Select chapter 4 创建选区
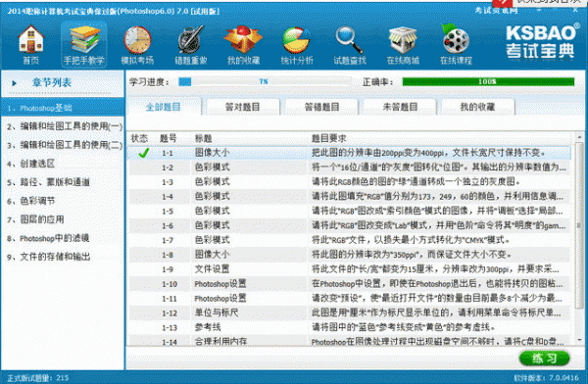588x384 pixels. coord(63,164)
